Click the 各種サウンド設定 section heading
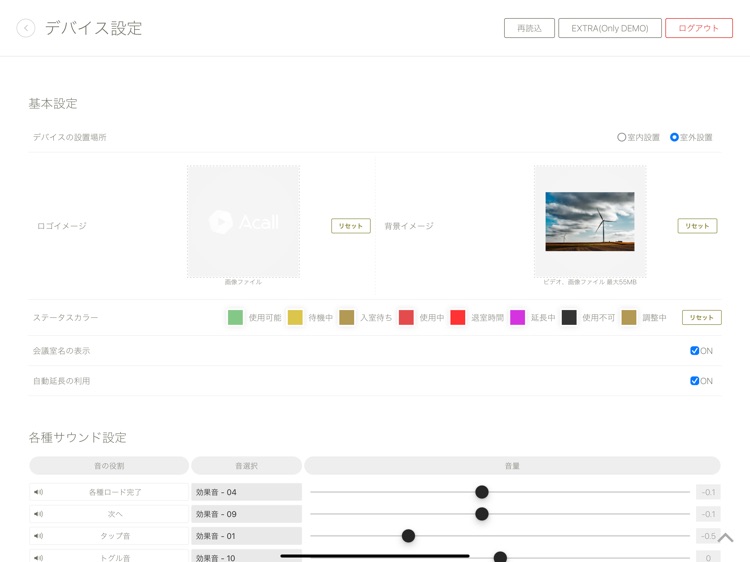750x562 pixels. click(77, 438)
